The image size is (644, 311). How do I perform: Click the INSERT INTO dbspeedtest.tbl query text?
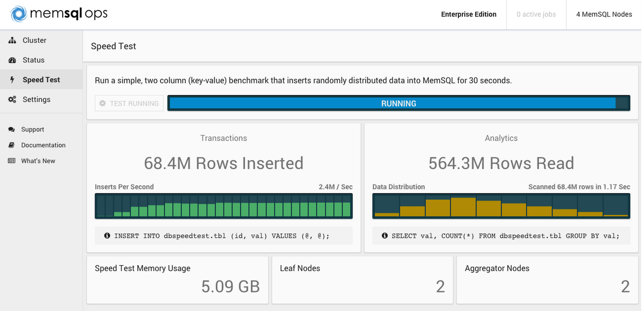(222, 236)
